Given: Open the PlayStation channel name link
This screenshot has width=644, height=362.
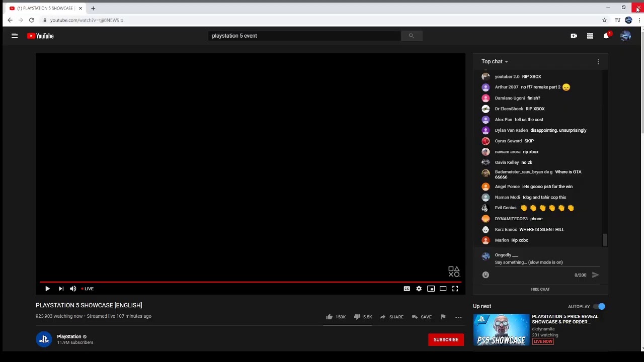Looking at the screenshot, I should tap(69, 336).
